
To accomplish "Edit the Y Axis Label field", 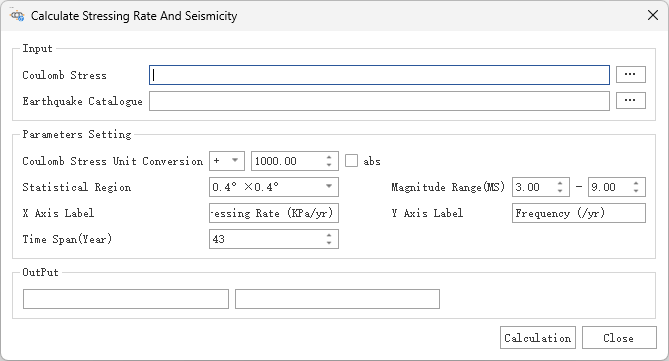I will click(x=579, y=213).
